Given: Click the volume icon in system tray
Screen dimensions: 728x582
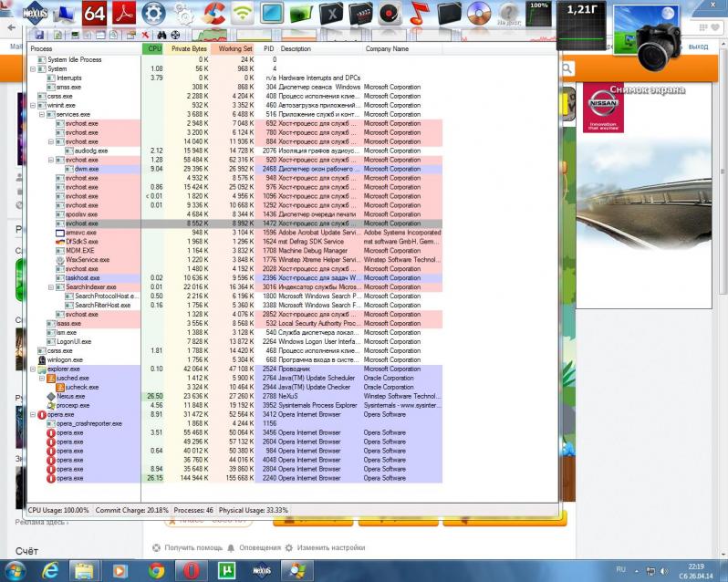Looking at the screenshot, I should click(664, 571).
